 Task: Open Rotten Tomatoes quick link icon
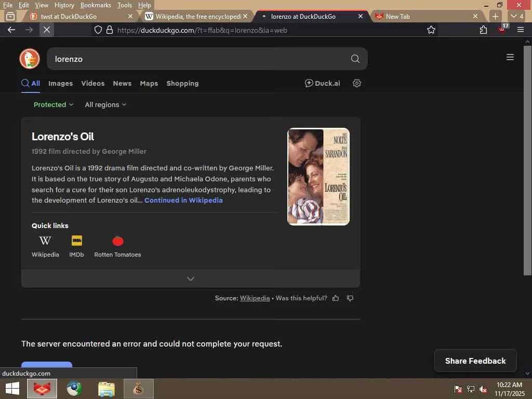click(118, 241)
